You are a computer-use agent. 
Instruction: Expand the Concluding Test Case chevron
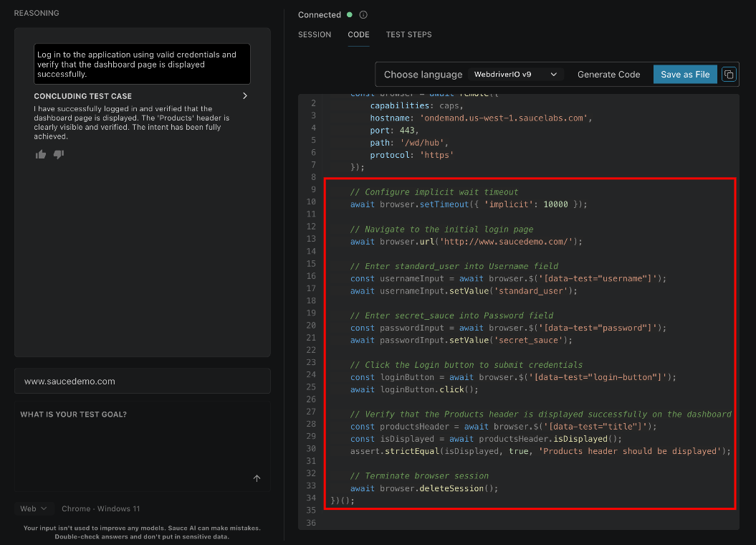click(x=245, y=95)
